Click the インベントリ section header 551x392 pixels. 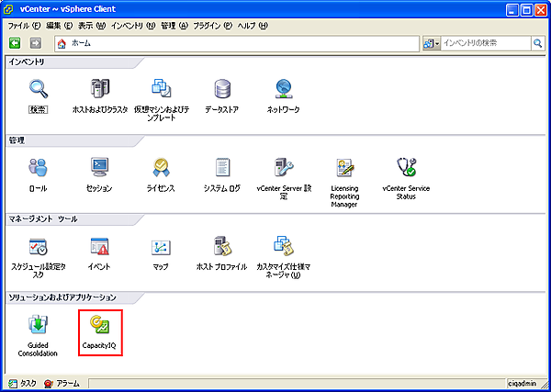click(x=27, y=62)
